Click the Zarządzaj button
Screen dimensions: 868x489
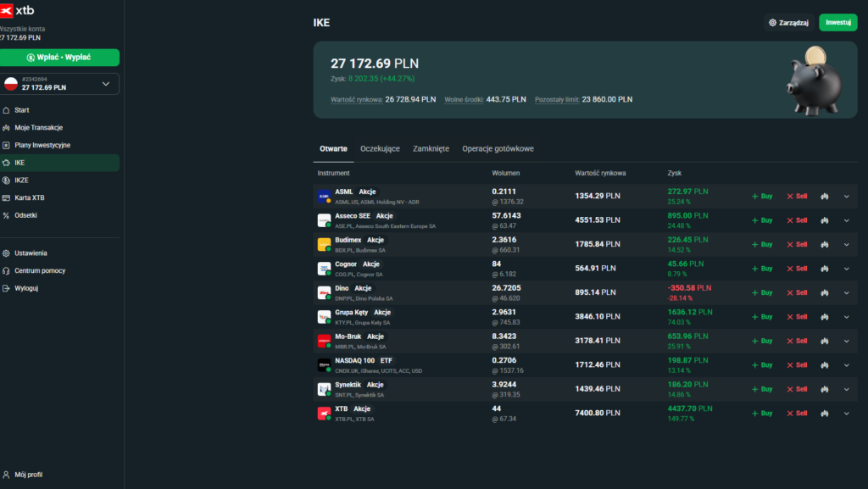(788, 23)
